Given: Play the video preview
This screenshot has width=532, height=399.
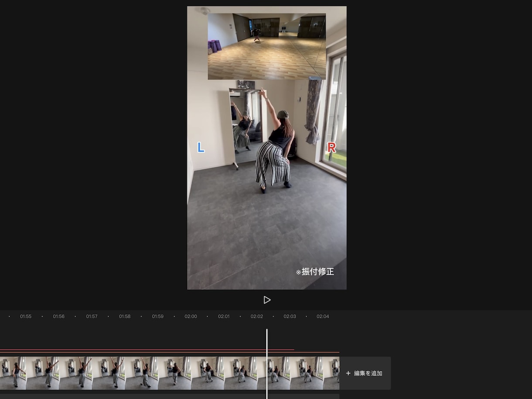Looking at the screenshot, I should click(x=267, y=300).
